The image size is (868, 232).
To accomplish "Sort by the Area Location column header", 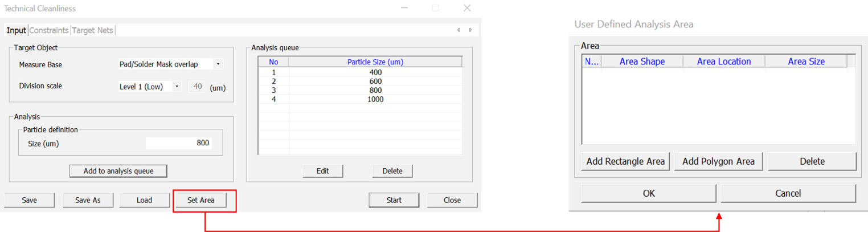I will pos(723,62).
